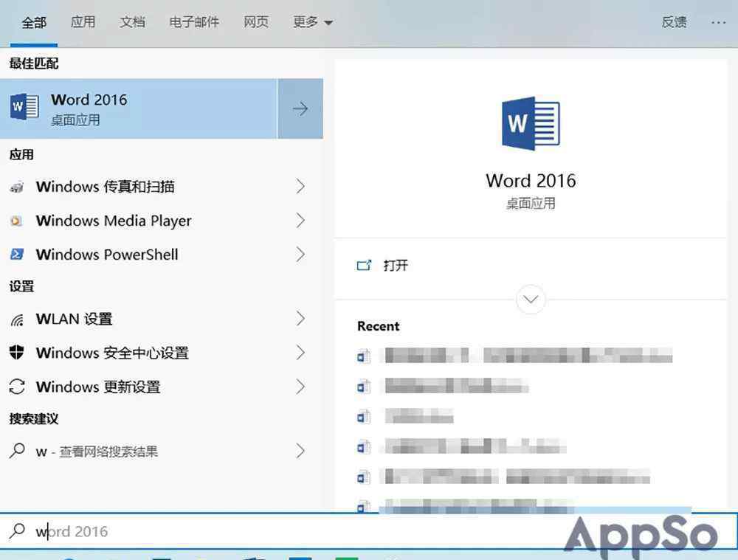Click the WLAN 设置 wifi icon
Screen dimensions: 738x560
[17, 319]
